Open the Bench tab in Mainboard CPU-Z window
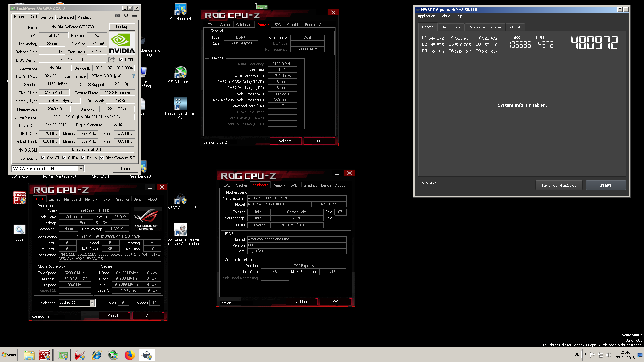The image size is (644, 362). click(326, 185)
